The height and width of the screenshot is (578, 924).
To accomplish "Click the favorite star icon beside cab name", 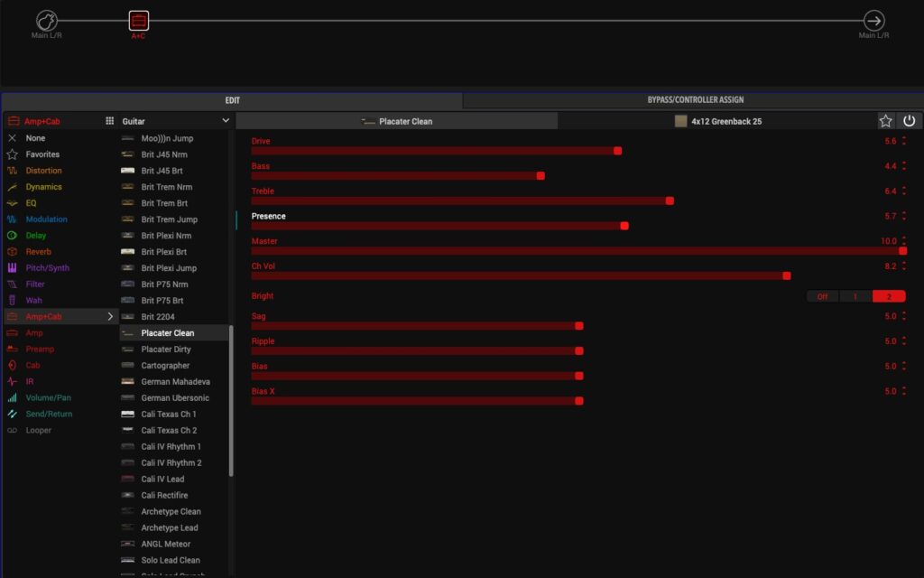I will coord(885,121).
